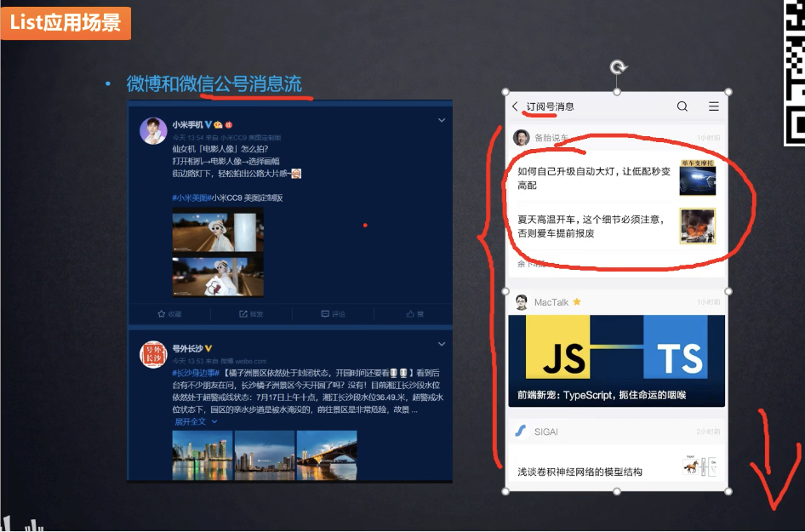Open the upper photo in the 小米手机 post

218,231
